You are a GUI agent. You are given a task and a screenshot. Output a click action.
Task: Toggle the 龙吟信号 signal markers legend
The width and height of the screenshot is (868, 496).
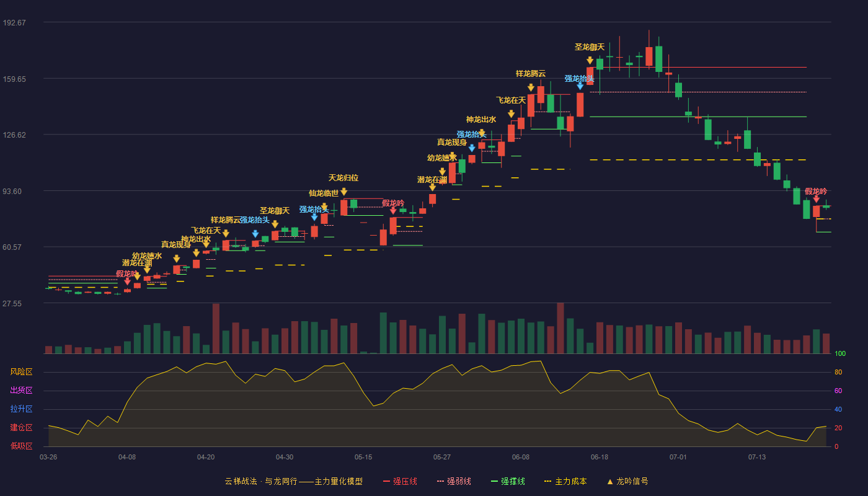click(x=627, y=481)
